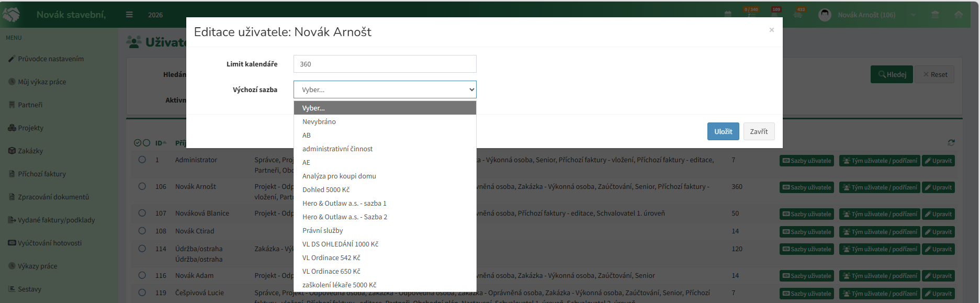Click the Zavřít button
Image resolution: width=980 pixels, height=303 pixels.
click(759, 131)
